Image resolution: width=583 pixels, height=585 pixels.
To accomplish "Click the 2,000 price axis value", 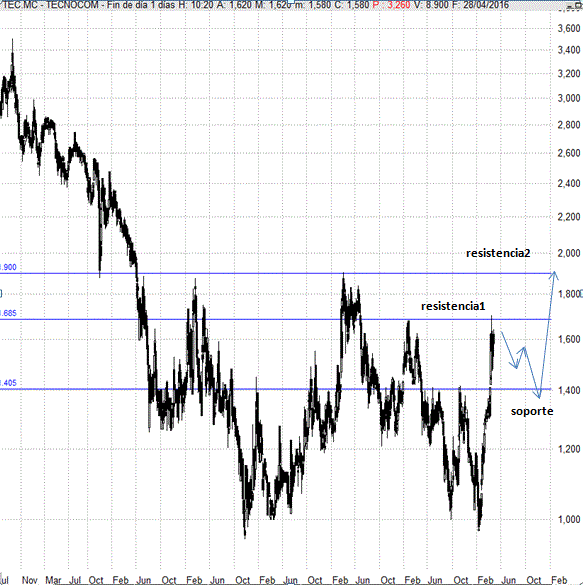I will coord(569,253).
